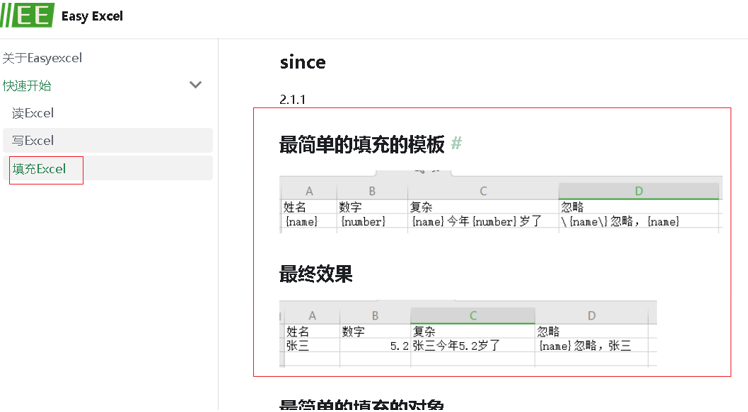
Task: Open the template spreadsheet image
Action: [x=501, y=201]
